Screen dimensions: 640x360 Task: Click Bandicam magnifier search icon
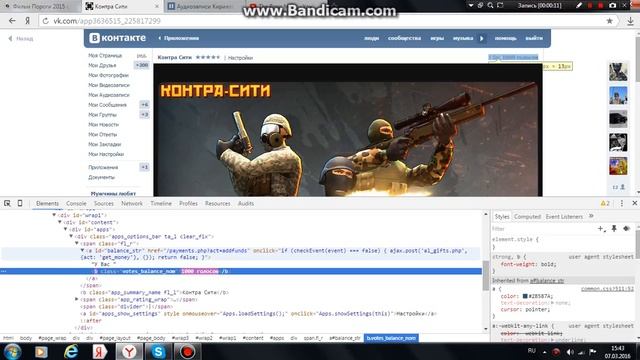pyautogui.click(x=490, y=5)
